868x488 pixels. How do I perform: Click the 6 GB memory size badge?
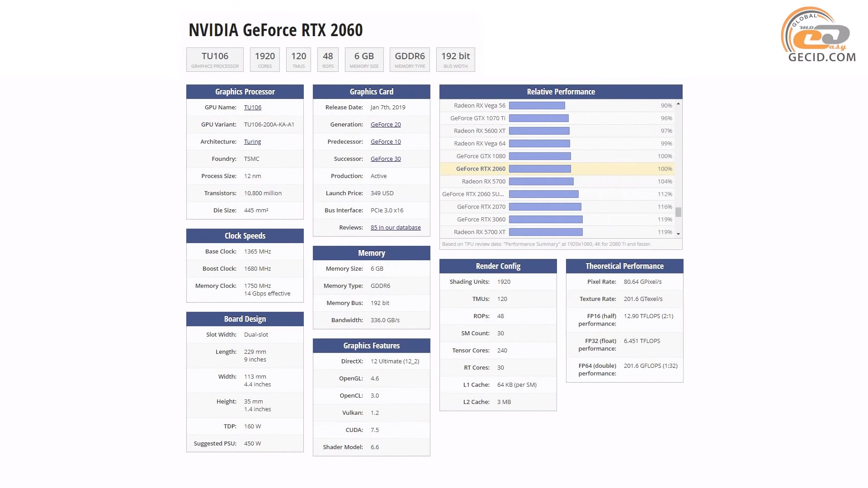pos(364,60)
